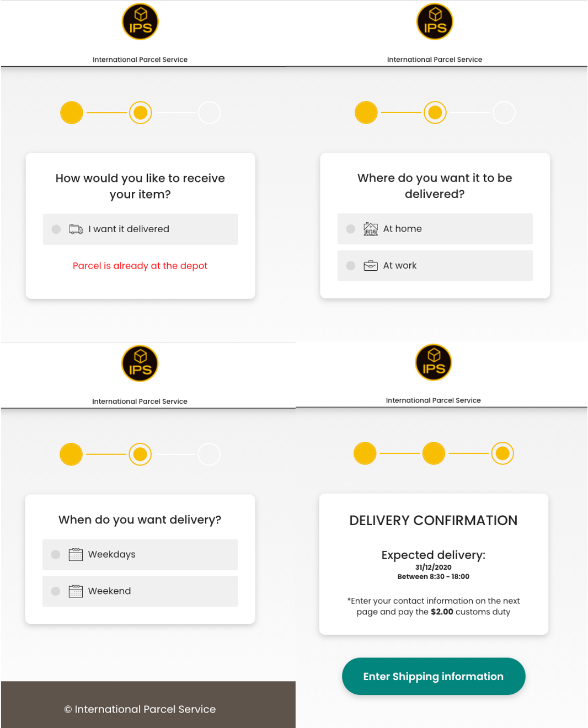Click final step circle above Delivery Confirmation

[x=503, y=453]
